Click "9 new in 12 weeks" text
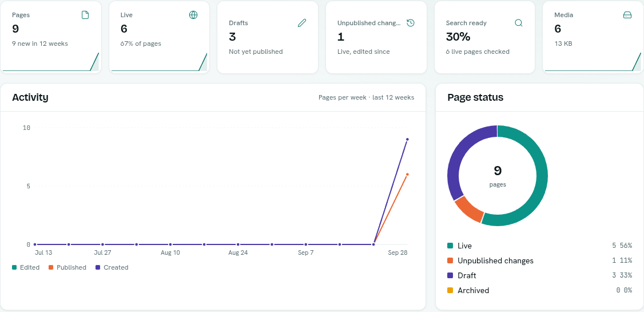Screen dimensions: 644x312 coord(40,44)
